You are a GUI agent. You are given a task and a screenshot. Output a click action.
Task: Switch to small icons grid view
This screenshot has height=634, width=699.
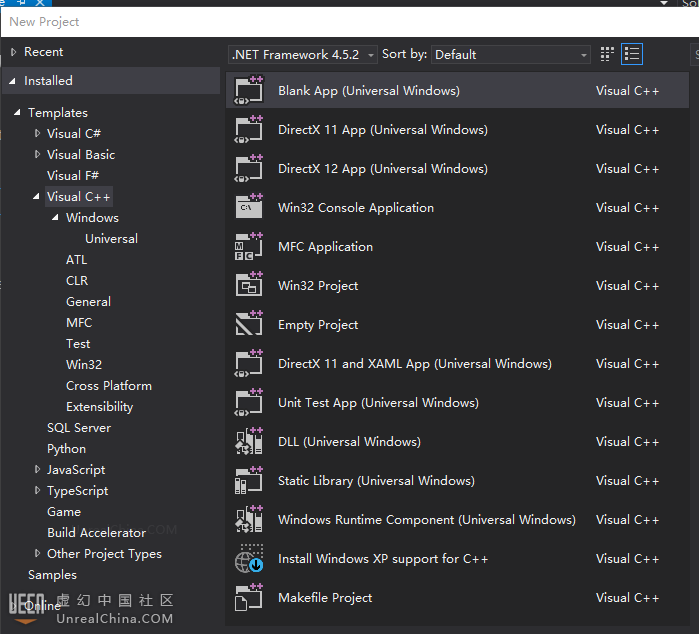click(607, 54)
